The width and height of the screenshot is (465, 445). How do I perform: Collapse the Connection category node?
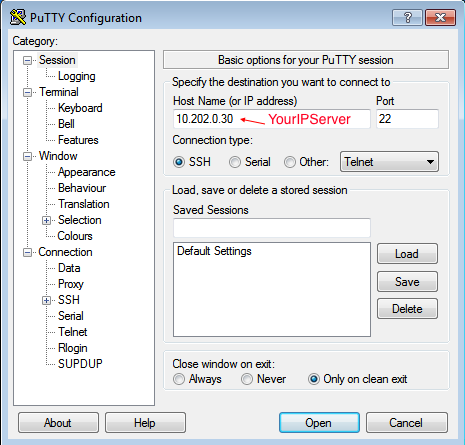point(27,252)
